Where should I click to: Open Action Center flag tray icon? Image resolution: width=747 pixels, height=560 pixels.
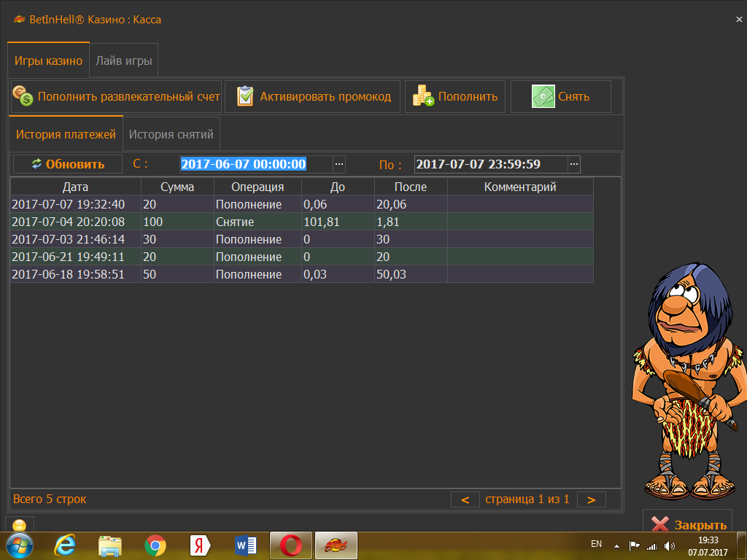click(634, 546)
